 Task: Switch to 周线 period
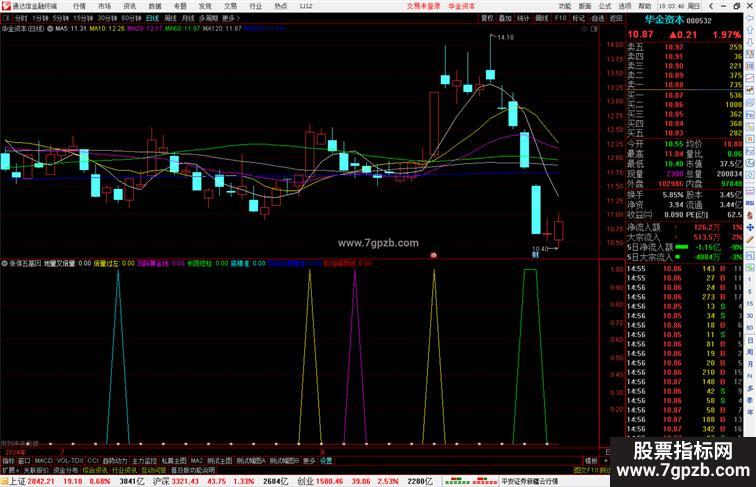(170, 18)
